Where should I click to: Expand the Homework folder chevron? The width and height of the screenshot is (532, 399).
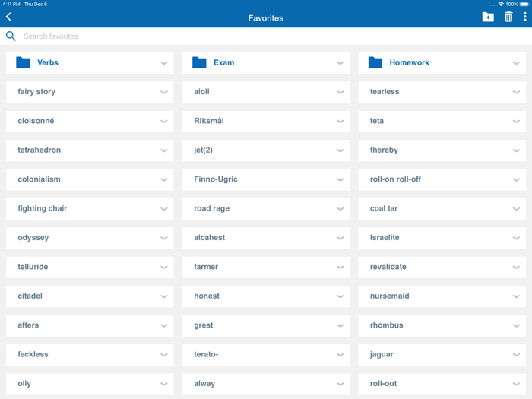pos(516,63)
